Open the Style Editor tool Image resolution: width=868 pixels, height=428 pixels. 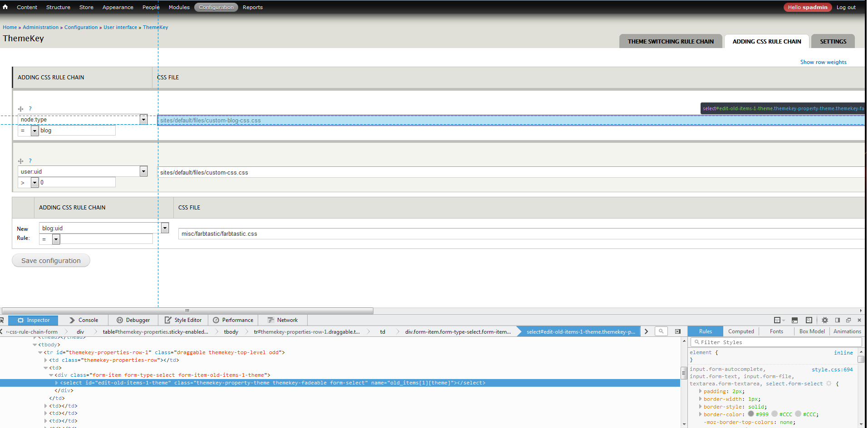tap(183, 320)
